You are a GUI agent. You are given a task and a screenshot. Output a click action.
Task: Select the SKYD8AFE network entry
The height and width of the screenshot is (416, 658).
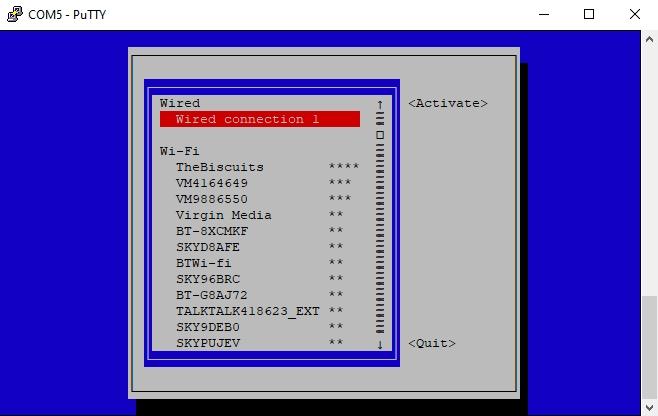click(260, 247)
